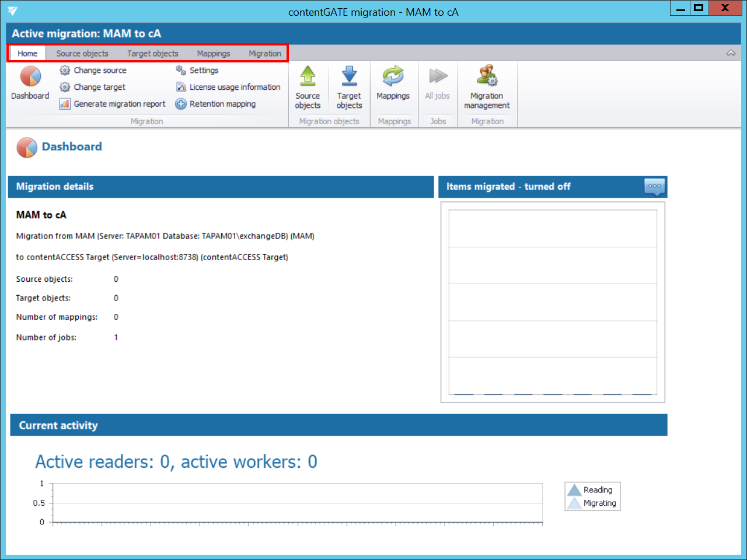This screenshot has height=560, width=747.
Task: Open License usage information
Action: [x=235, y=87]
